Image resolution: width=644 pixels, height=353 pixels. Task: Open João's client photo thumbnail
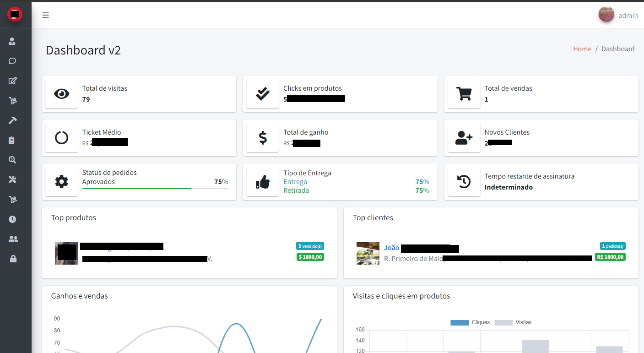pyautogui.click(x=368, y=253)
